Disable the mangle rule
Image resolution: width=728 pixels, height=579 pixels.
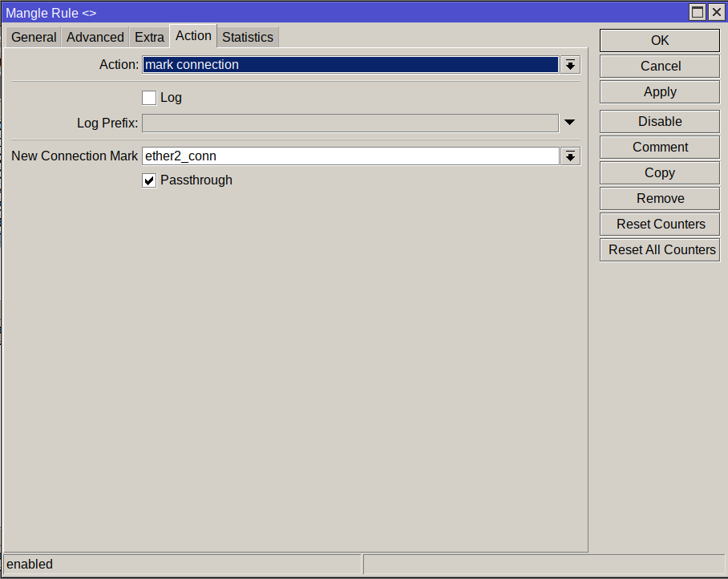click(x=660, y=122)
